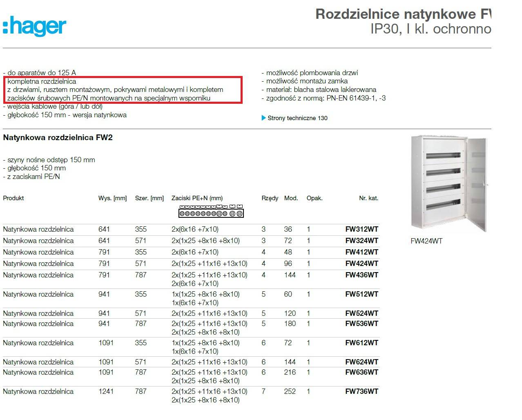522x420 pixels.
Task: Open the FW424WT enclosure product photo
Action: (448, 184)
